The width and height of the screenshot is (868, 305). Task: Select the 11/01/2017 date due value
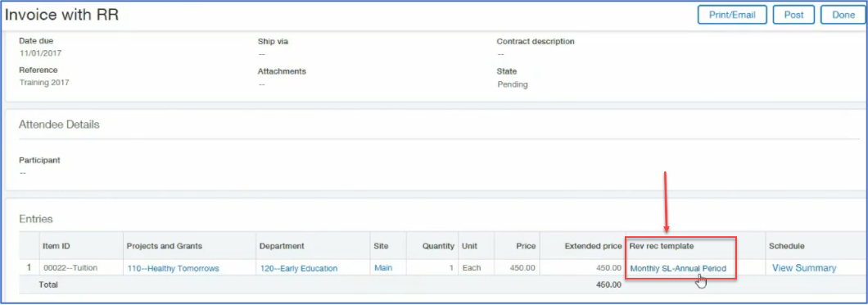[x=40, y=53]
